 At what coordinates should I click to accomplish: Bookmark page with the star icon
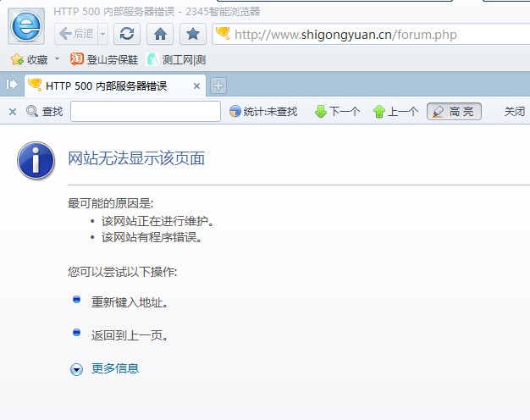click(193, 34)
